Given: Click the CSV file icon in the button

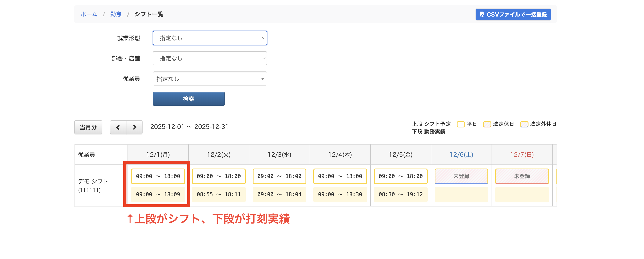Looking at the screenshot, I should [482, 14].
